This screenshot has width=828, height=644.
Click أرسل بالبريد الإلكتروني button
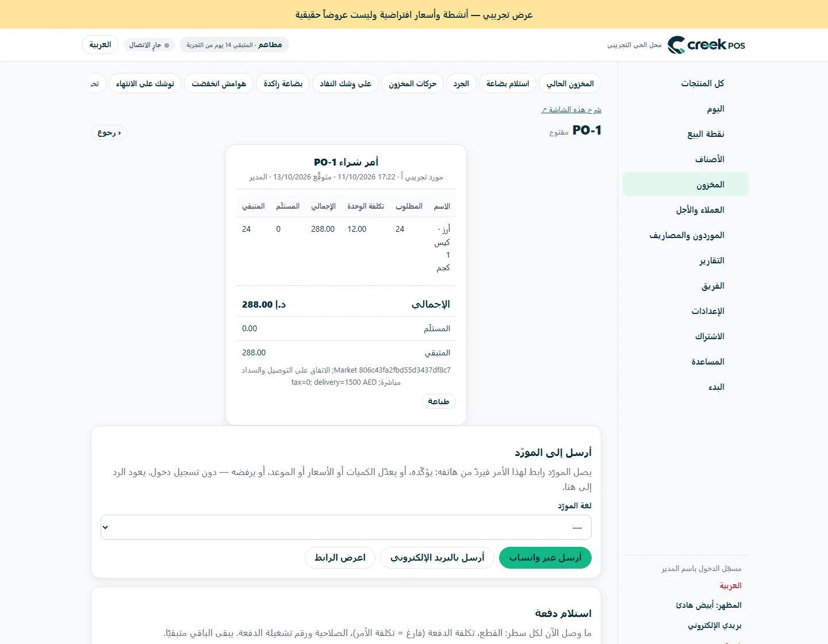point(437,558)
